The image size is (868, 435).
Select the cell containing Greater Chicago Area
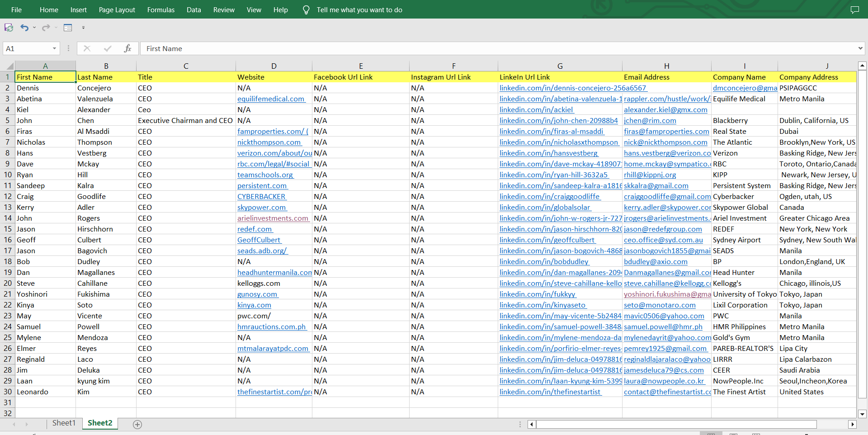coord(817,218)
